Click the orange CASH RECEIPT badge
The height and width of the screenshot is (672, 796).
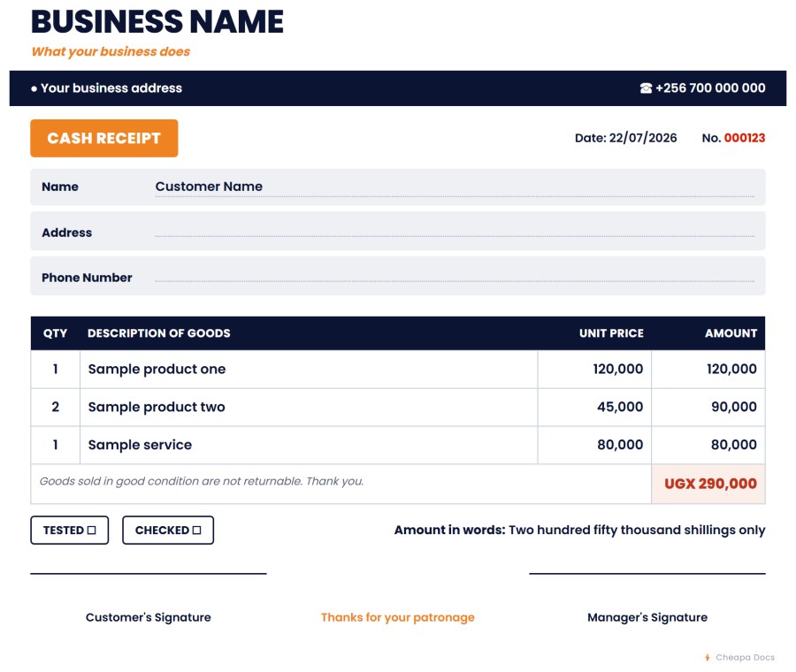coord(104,138)
